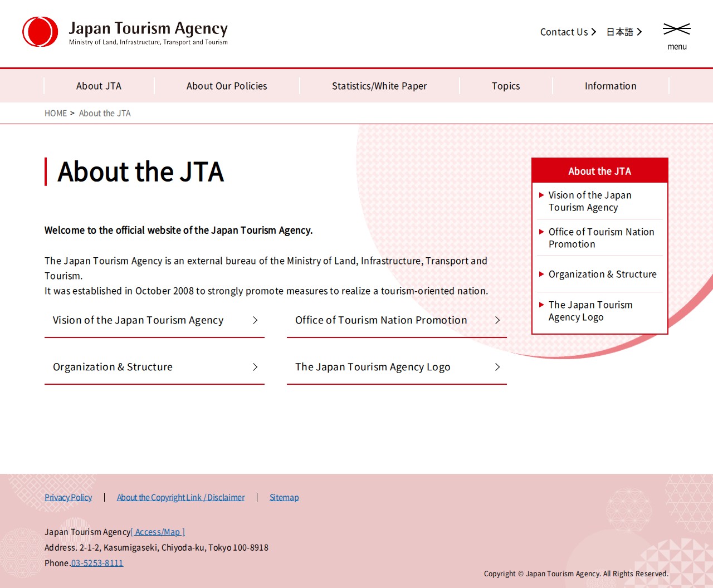
Task: Open the hamburger menu icon
Action: click(677, 29)
